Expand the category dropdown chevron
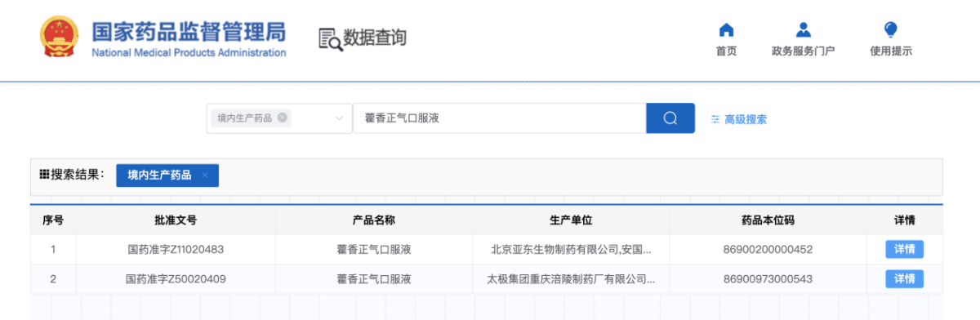Screen dimensions: 980x320 click(339, 118)
